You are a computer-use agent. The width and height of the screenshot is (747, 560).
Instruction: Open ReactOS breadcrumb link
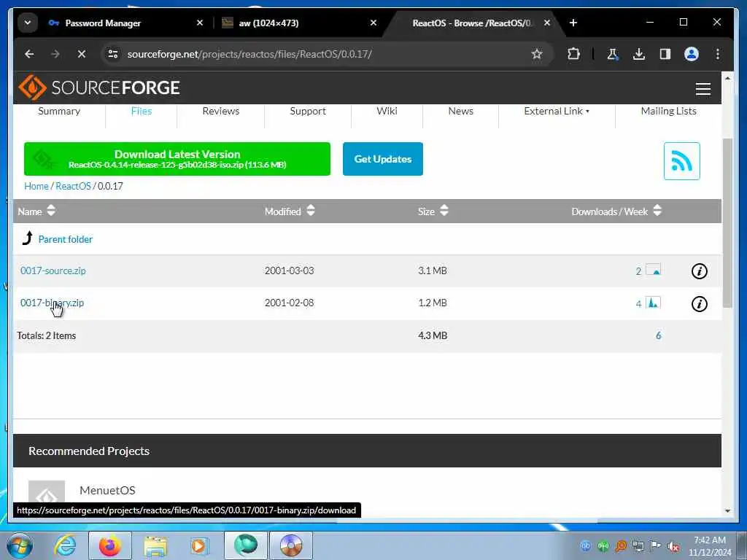click(73, 186)
